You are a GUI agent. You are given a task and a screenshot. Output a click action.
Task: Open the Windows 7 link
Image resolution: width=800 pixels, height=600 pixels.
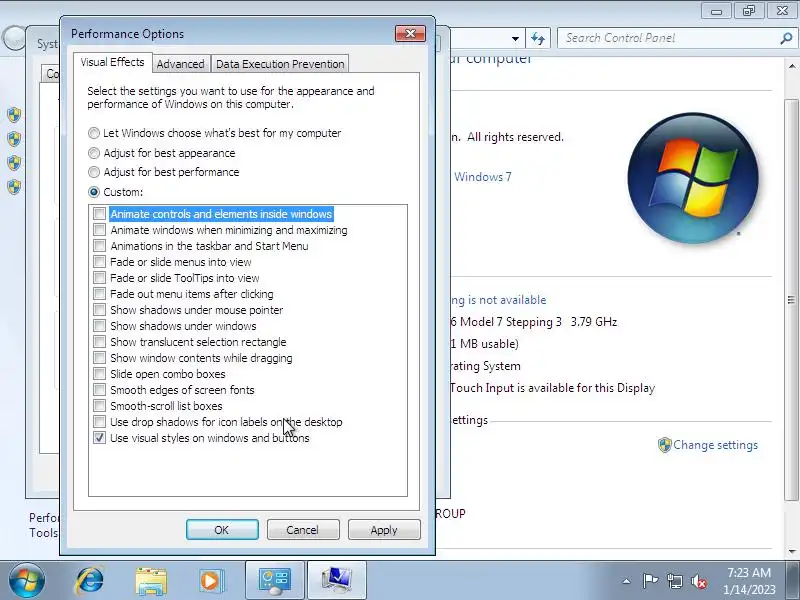click(x=483, y=177)
